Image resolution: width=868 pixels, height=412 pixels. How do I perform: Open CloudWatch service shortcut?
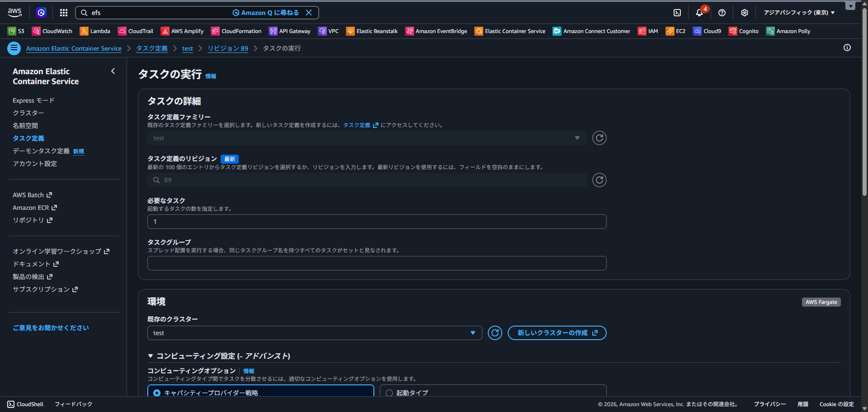point(52,31)
